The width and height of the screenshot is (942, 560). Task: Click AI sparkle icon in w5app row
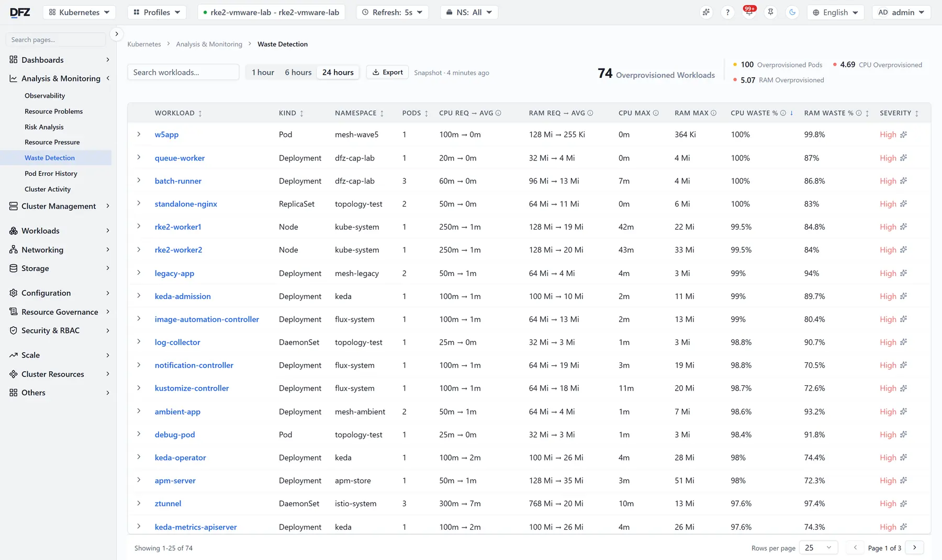tap(903, 134)
